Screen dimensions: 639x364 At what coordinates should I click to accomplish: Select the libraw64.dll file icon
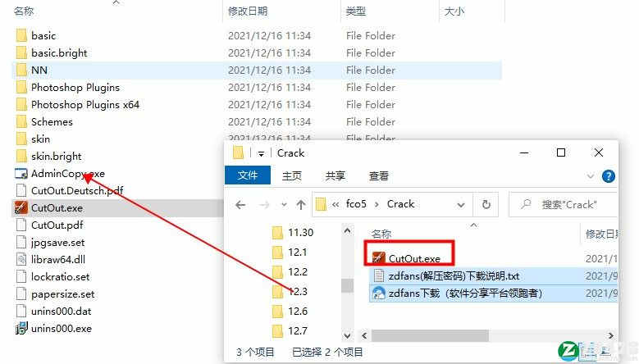[21, 259]
